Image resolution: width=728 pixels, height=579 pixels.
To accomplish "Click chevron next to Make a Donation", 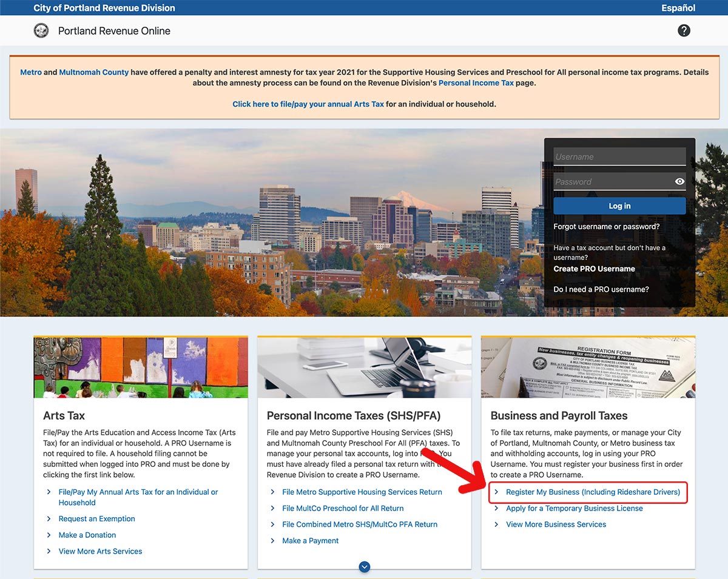I will tap(49, 535).
